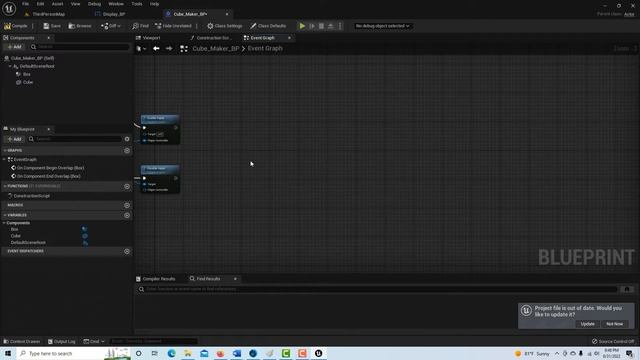Collapse the Graphs section
The height and width of the screenshot is (360, 640).
[x=5, y=151]
